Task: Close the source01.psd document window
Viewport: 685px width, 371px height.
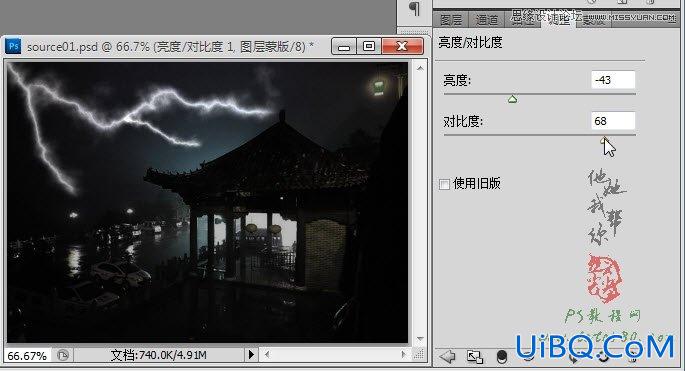Action: 402,46
